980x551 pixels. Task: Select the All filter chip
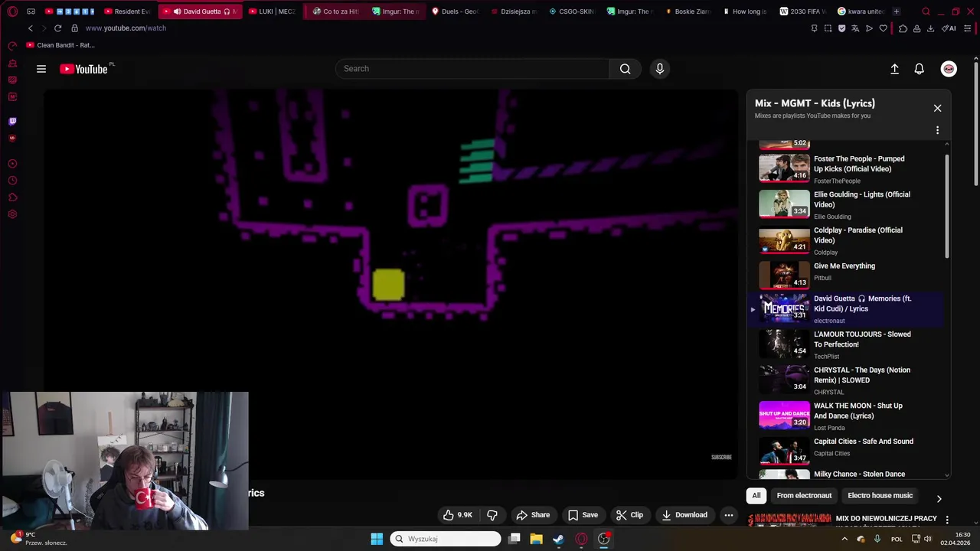756,496
